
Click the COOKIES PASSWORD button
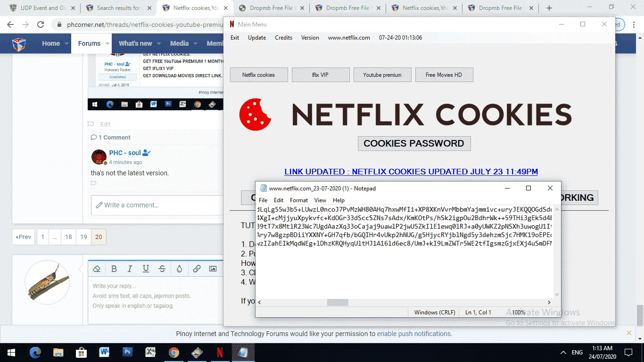point(414,143)
